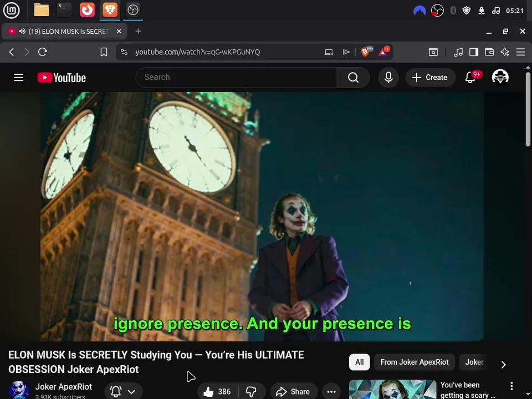532x399 pixels.
Task: Open the orange-red browser launcher in panel
Action: (87, 10)
